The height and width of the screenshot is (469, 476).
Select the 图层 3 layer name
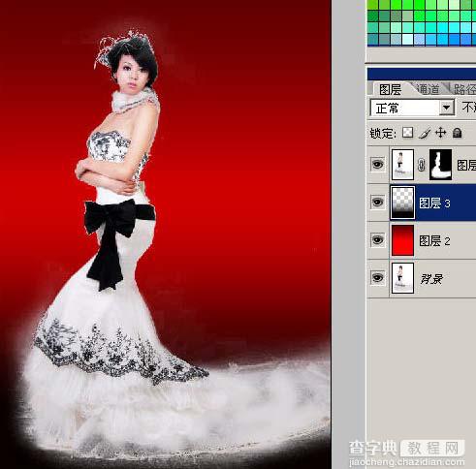click(x=434, y=203)
